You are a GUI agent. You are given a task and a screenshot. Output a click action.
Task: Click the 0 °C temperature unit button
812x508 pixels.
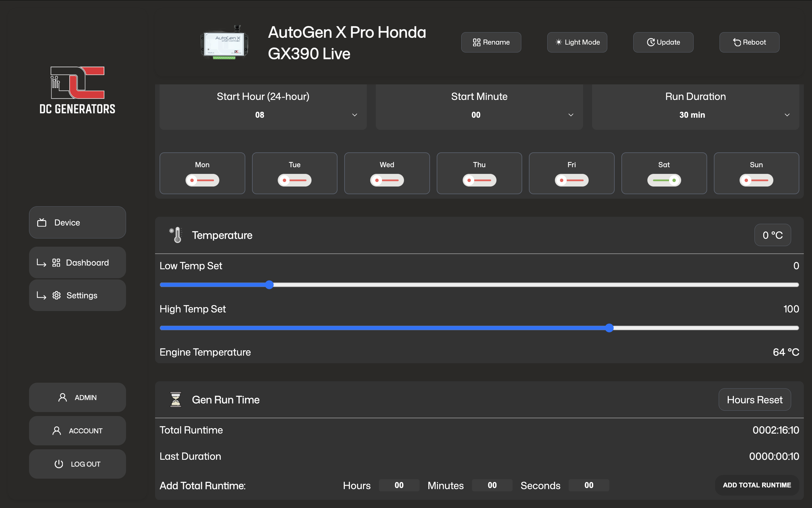point(773,235)
